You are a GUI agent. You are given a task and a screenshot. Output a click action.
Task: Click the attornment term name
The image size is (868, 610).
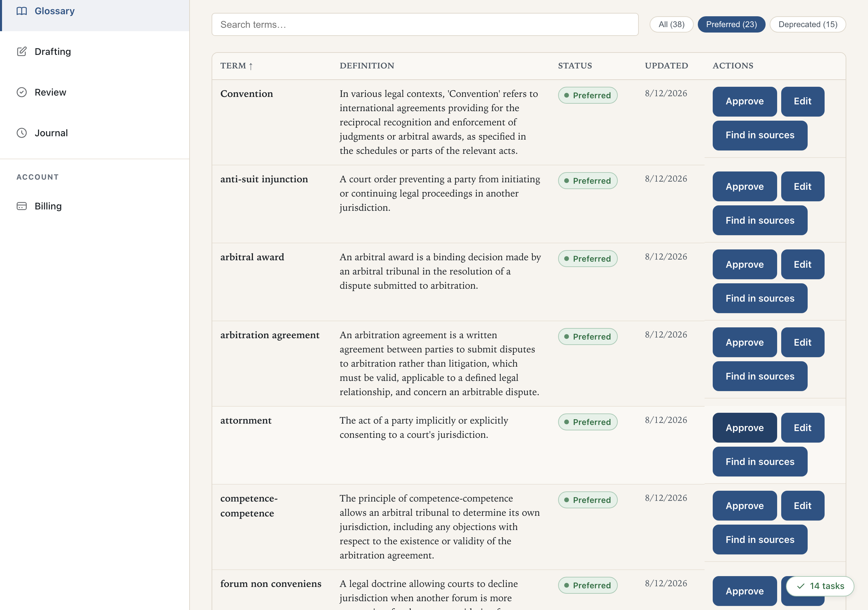(246, 420)
